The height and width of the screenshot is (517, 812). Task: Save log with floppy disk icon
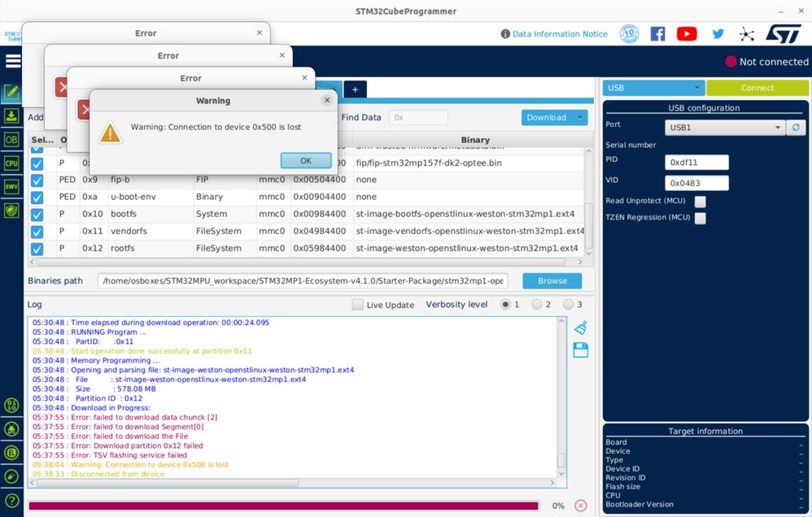(580, 350)
